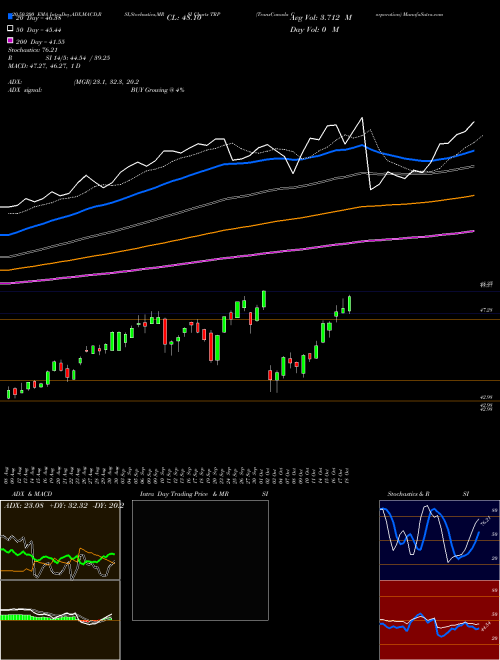The width and height of the screenshot is (500, 660).
Task: Click the empty intraday trading price panel
Action: (200, 560)
